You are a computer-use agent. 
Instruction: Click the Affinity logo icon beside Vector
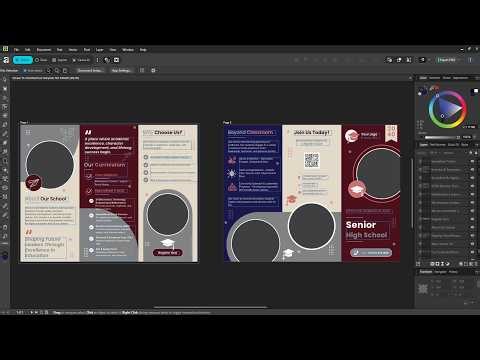(6, 60)
